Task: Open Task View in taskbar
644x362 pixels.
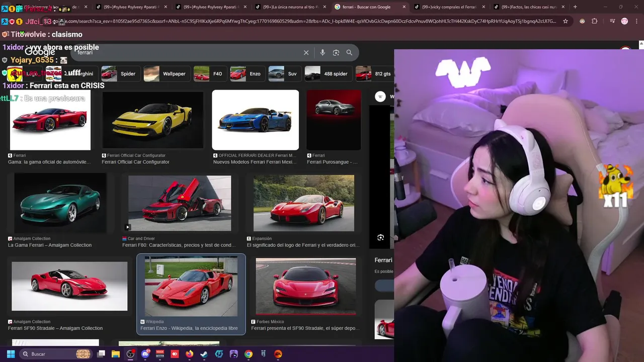Action: click(101, 354)
